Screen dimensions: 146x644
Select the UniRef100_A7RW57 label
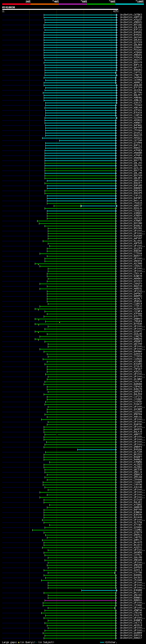(131, 221)
